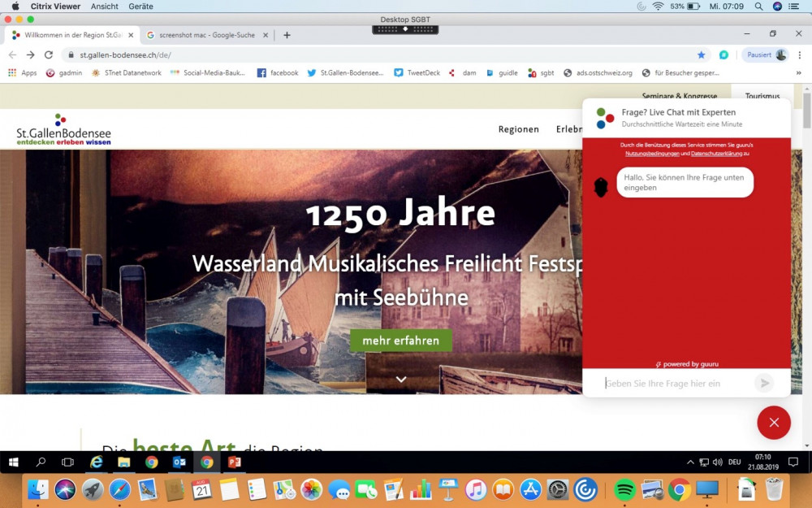Open the facebook bookmark
The image size is (812, 508).
[278, 72]
